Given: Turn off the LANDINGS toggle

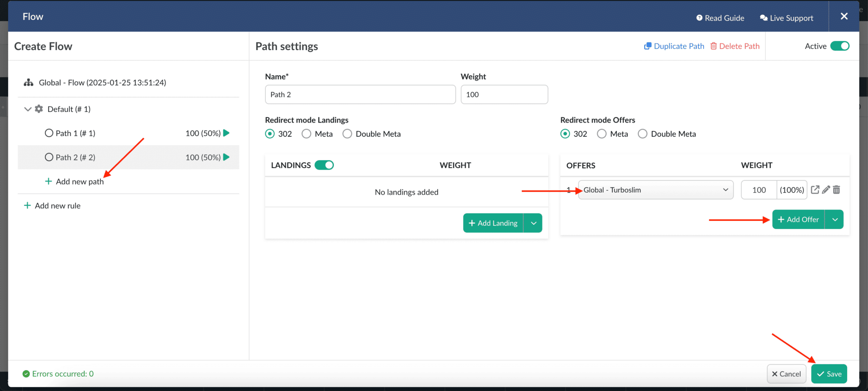Looking at the screenshot, I should (324, 165).
